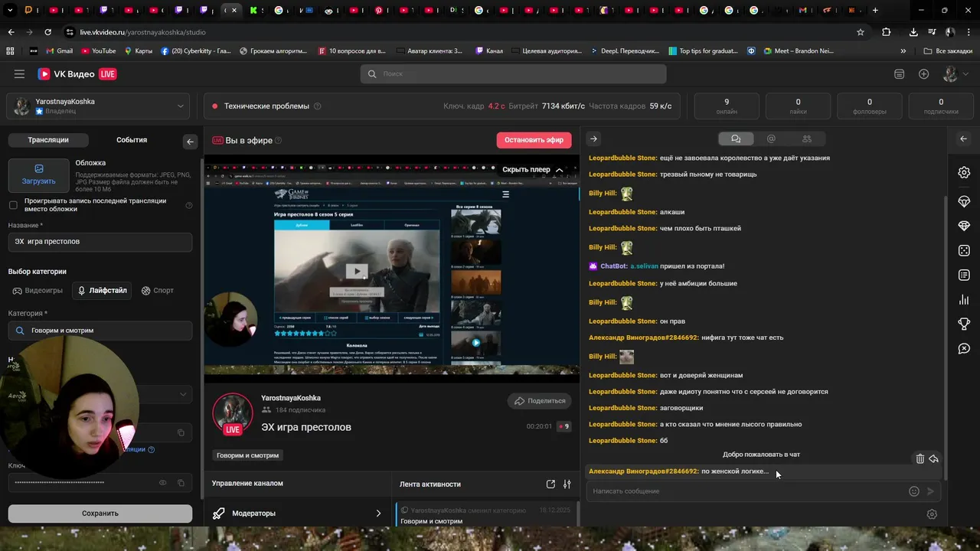980x551 pixels.
Task: Open the События tab
Action: click(132, 140)
